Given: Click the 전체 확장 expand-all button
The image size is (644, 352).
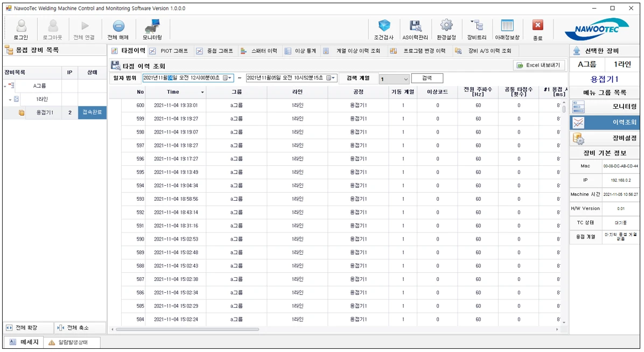Looking at the screenshot, I should [x=28, y=328].
